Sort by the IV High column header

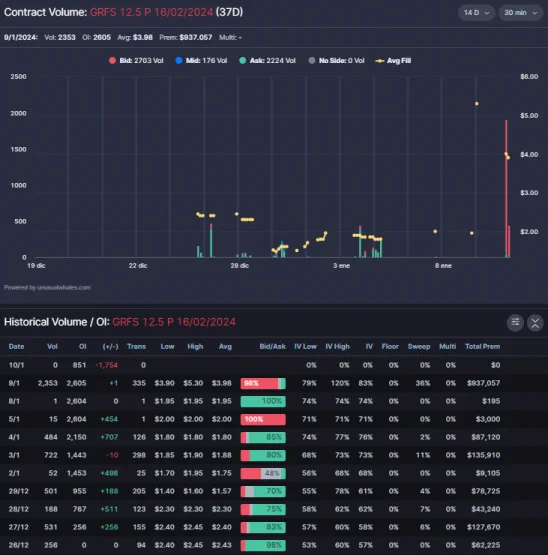pyautogui.click(x=337, y=347)
